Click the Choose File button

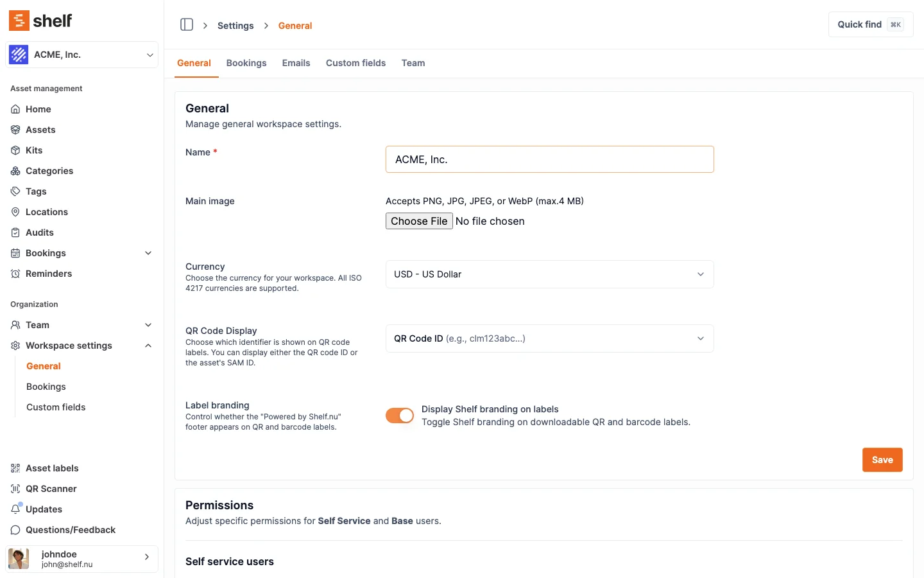tap(419, 221)
